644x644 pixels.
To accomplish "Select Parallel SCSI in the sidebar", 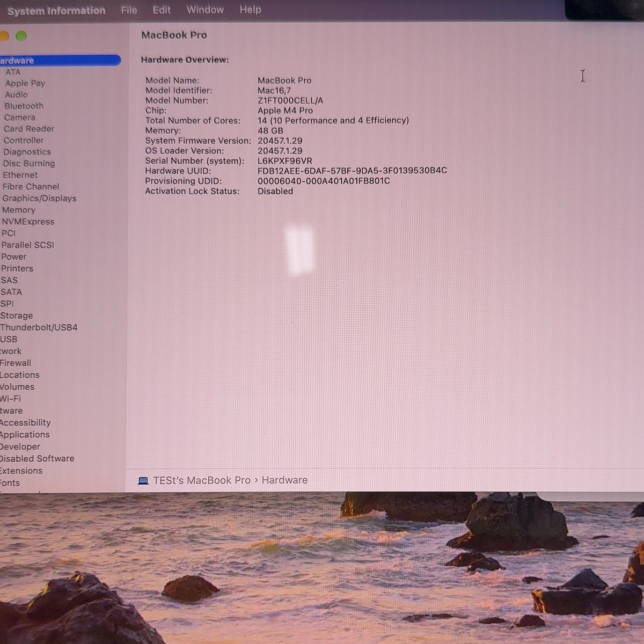I will [28, 245].
